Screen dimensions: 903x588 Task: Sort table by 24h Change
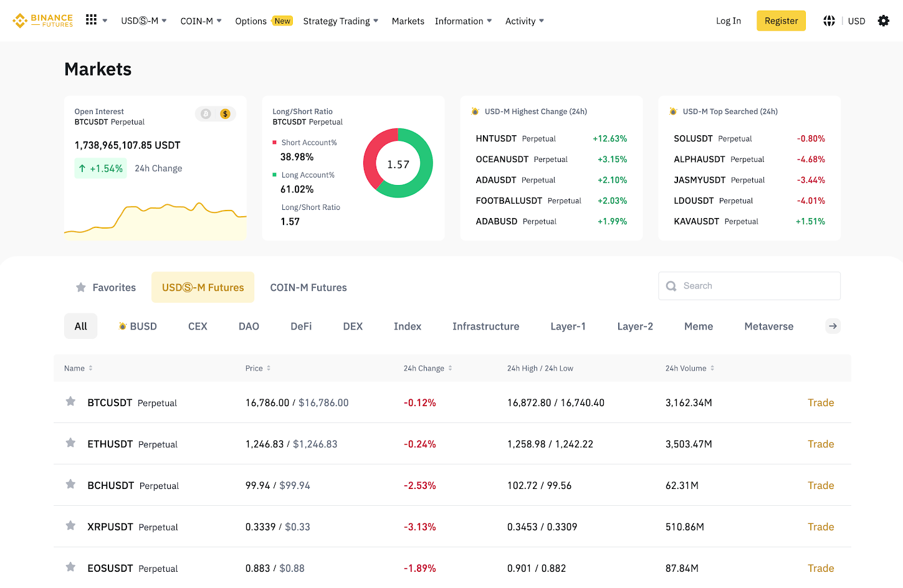coord(428,368)
